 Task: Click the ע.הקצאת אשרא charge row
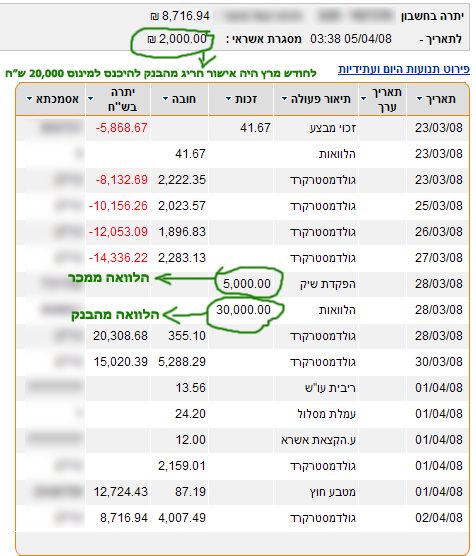click(243, 440)
